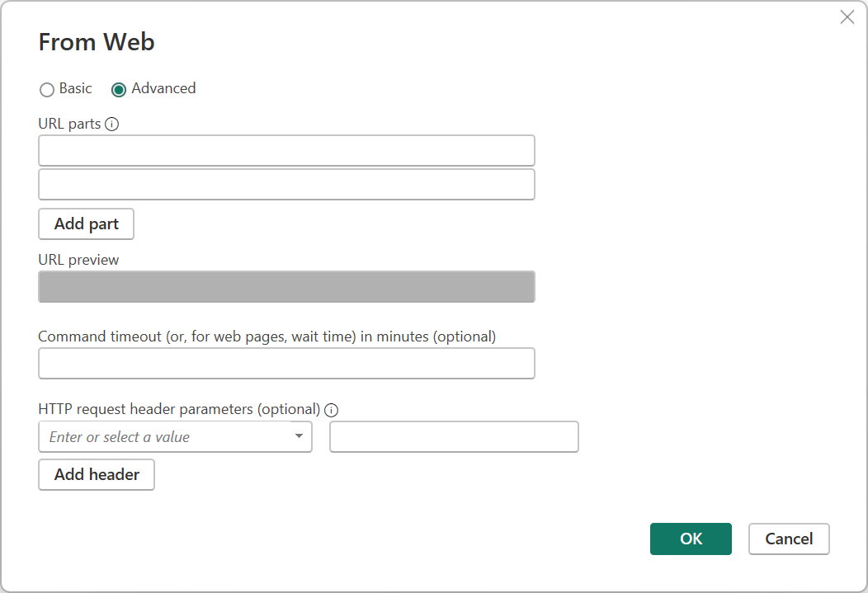Open the header name dropdown

click(300, 436)
